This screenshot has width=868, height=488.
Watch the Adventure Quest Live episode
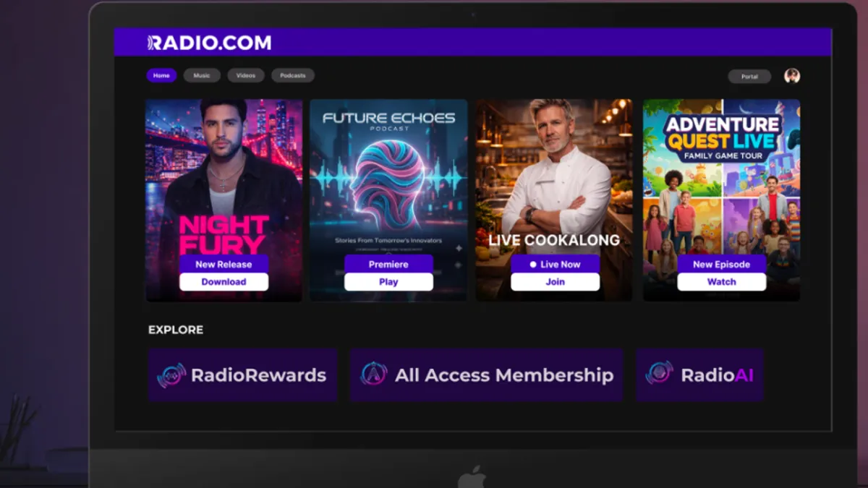(x=721, y=282)
